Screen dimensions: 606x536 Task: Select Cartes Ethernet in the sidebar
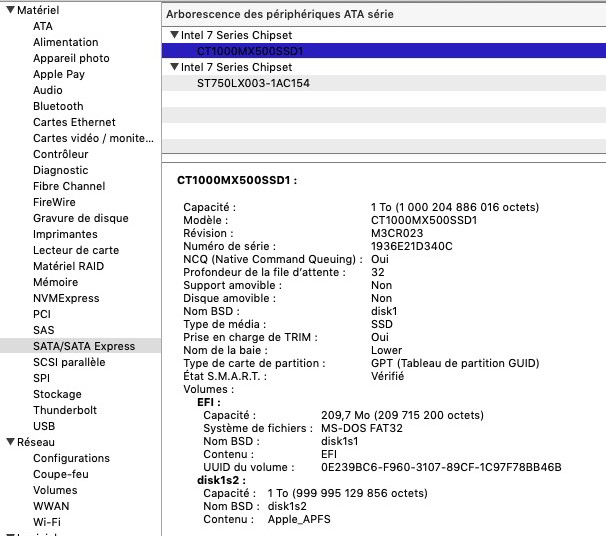[74, 122]
